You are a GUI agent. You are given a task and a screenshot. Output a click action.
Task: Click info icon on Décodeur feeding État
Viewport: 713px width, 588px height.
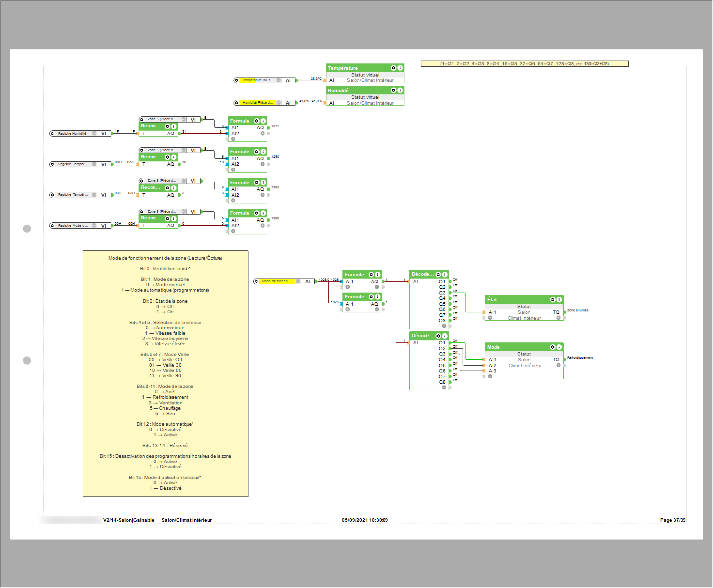[444, 274]
